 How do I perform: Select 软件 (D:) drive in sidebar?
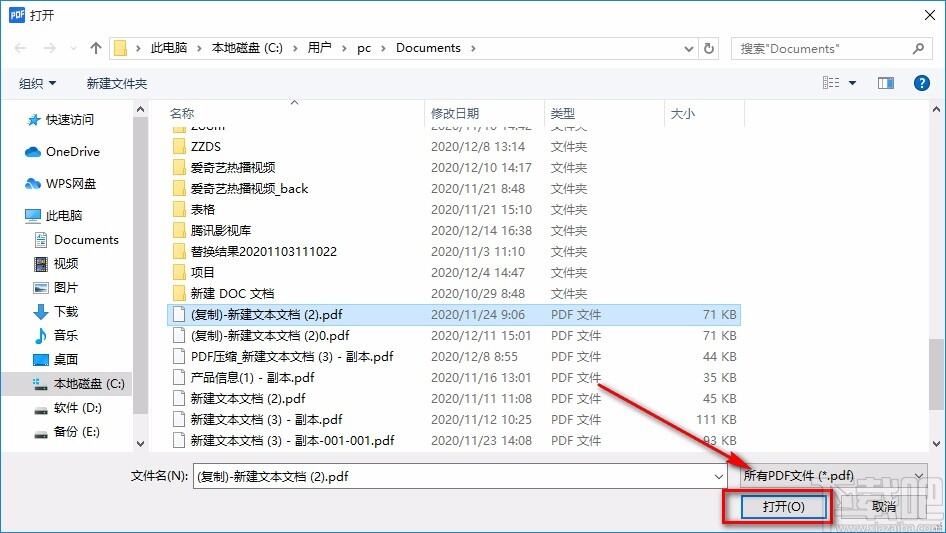point(68,408)
